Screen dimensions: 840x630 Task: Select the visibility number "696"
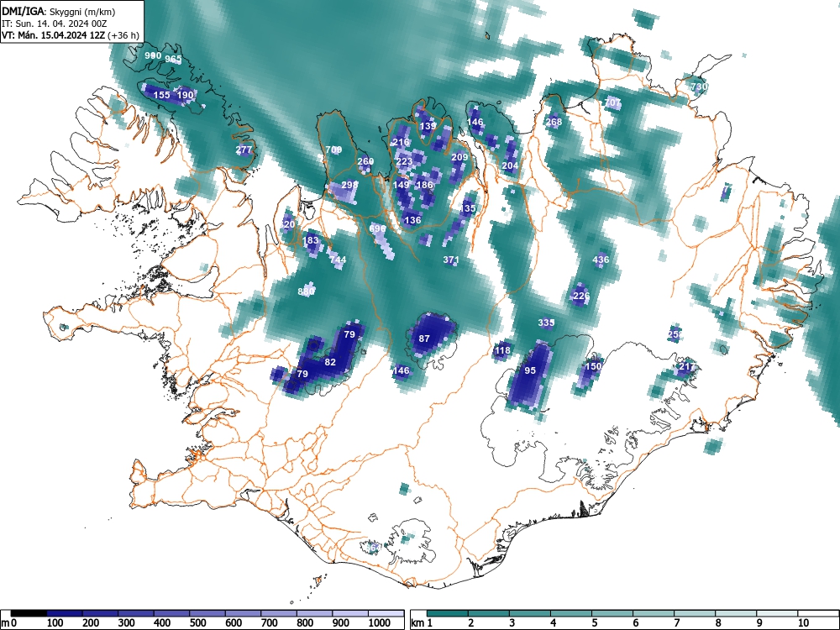(x=378, y=228)
